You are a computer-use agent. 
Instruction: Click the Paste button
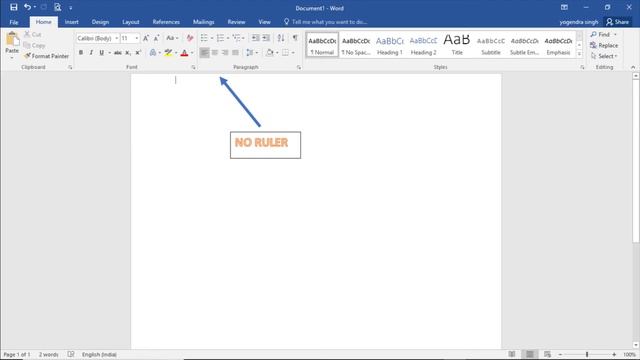pyautogui.click(x=12, y=44)
